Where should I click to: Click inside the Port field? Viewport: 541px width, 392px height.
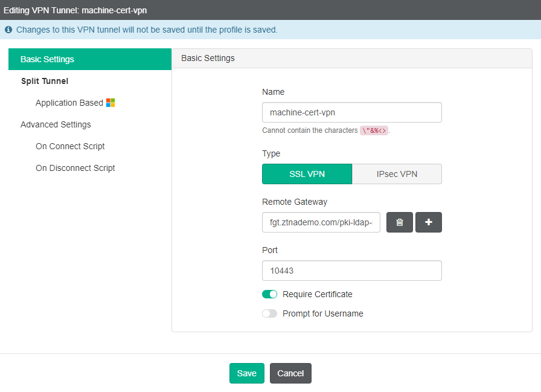click(352, 271)
